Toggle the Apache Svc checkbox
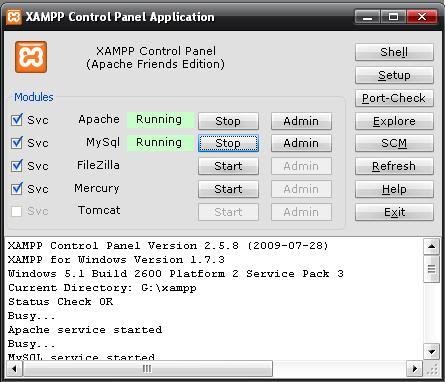 [17, 120]
